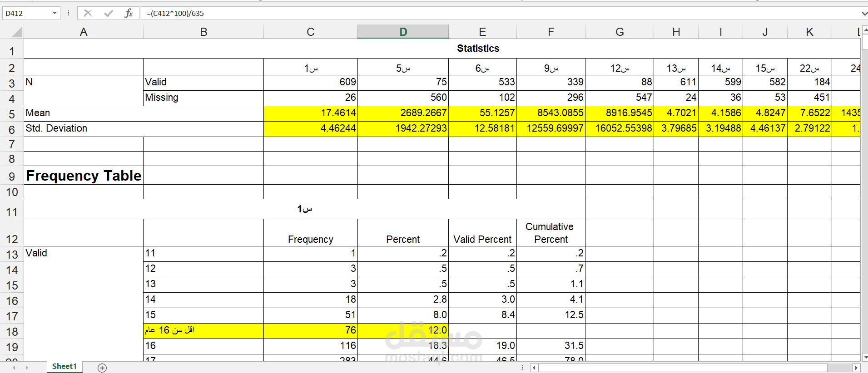The width and height of the screenshot is (868, 373).
Task: Open the Insert Function fx dialog
Action: 129,13
